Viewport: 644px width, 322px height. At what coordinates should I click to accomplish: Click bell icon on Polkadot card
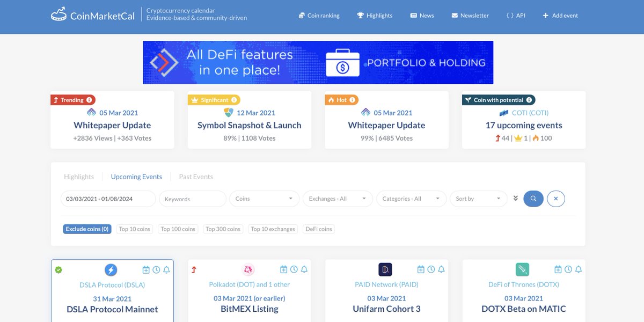tap(304, 269)
